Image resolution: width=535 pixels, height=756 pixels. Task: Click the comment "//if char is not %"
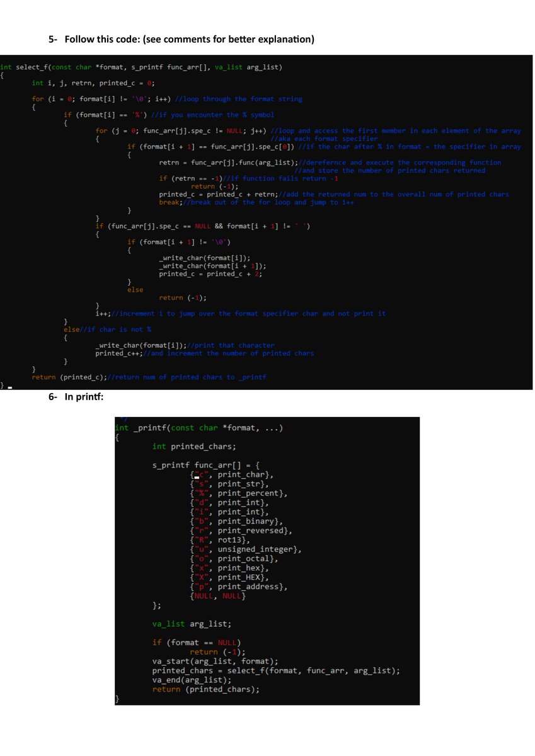pos(115,329)
